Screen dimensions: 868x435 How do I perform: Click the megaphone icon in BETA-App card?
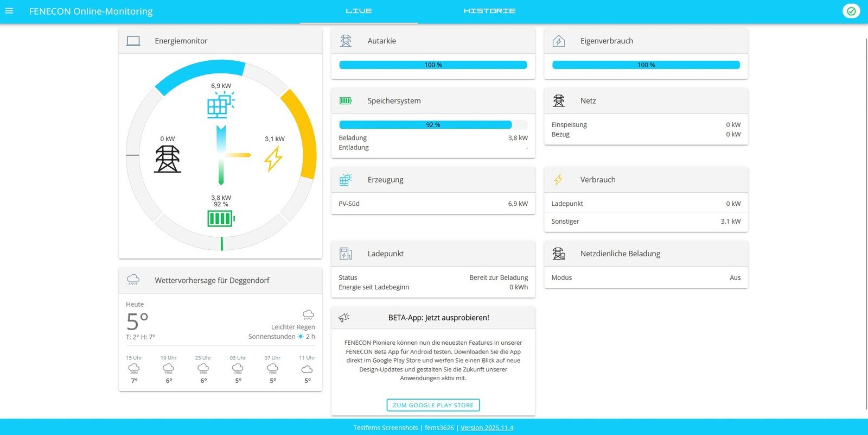[x=344, y=318]
